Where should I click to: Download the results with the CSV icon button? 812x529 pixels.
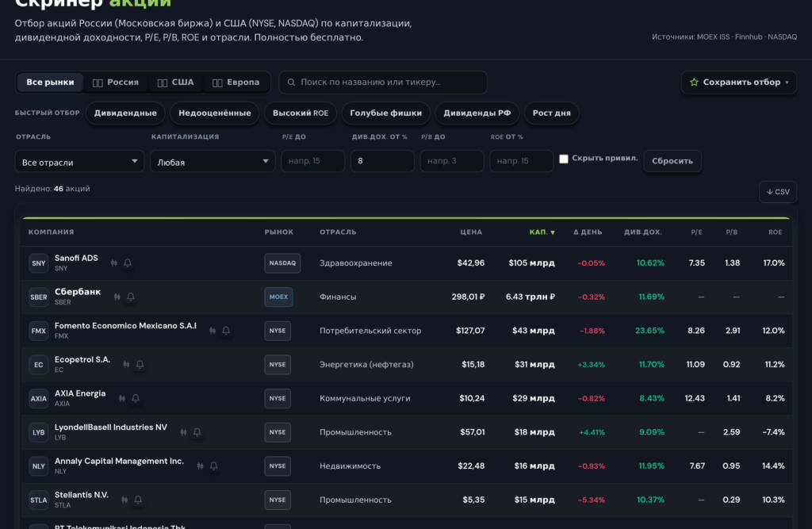(778, 192)
